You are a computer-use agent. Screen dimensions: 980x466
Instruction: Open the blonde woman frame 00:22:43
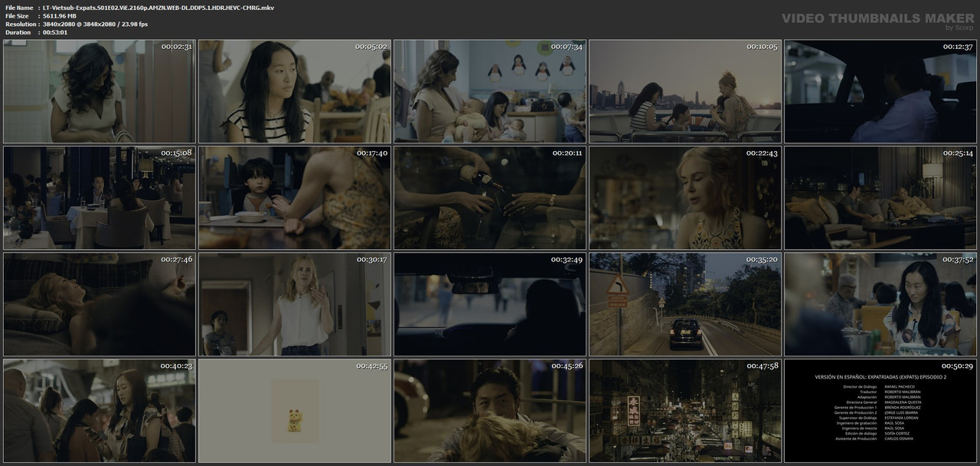pyautogui.click(x=685, y=198)
